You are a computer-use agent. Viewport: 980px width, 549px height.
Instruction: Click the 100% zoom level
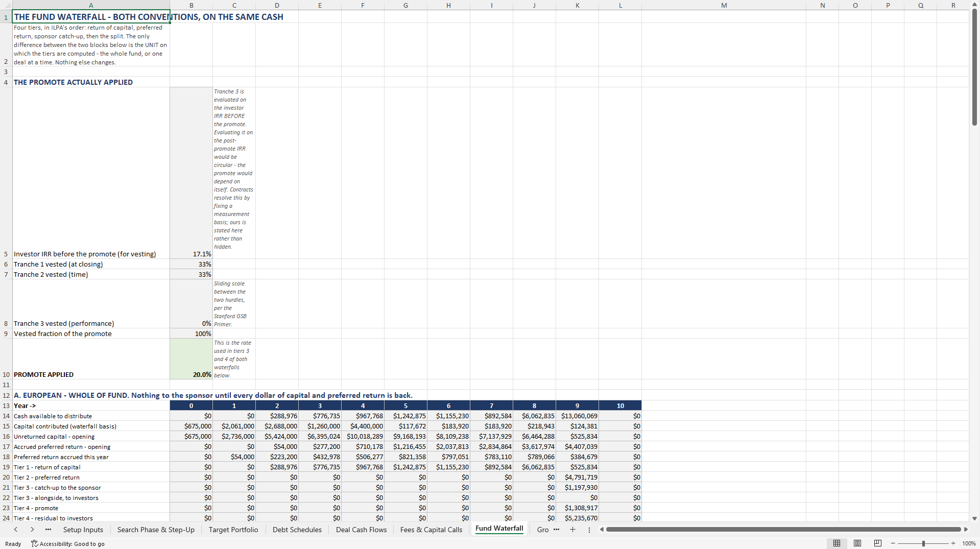click(969, 543)
